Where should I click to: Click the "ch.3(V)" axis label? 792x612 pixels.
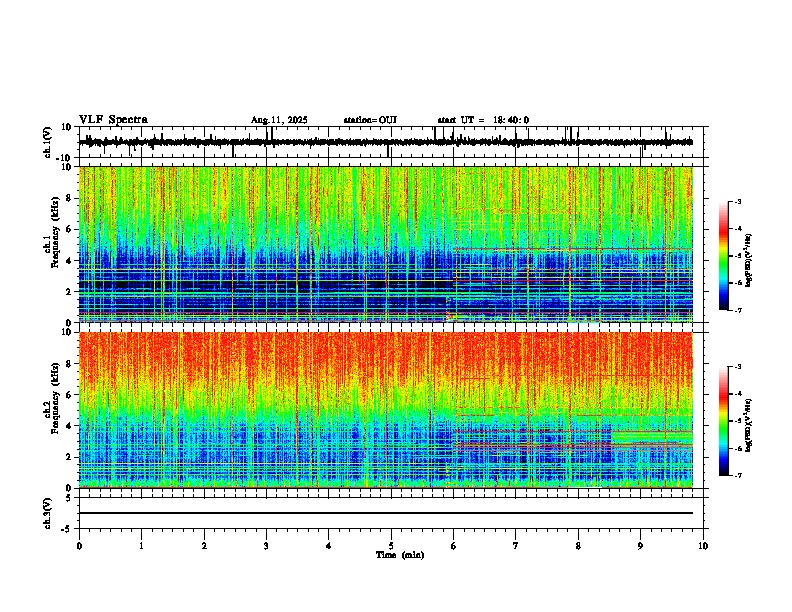48,514
